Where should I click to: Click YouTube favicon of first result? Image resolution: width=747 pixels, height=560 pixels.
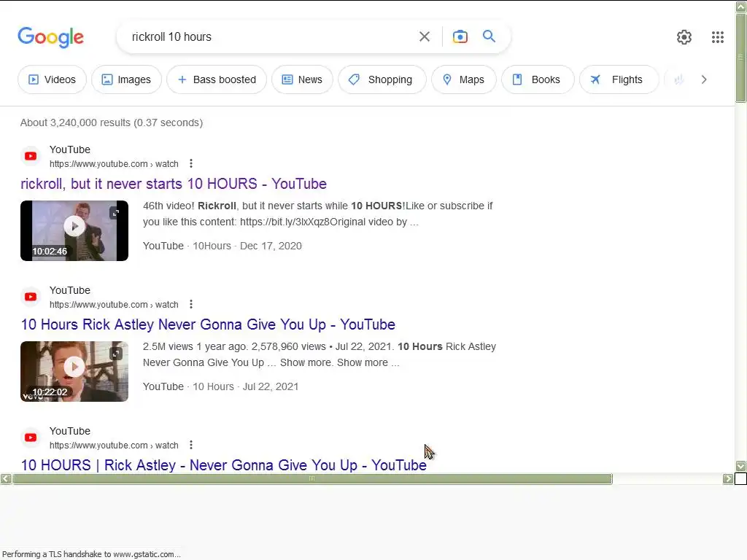point(31,156)
